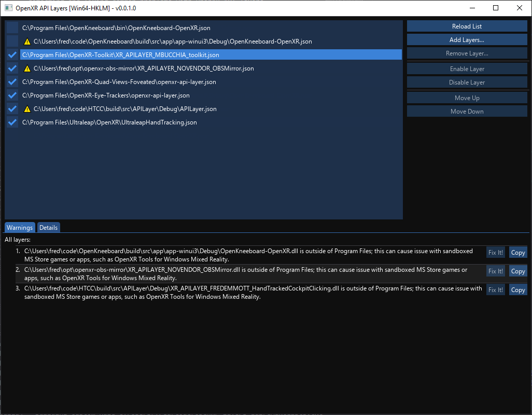The width and height of the screenshot is (532, 415).
Task: Toggle checkbox for app-winui3 Debug OpenKneeboard-OpenXR.json
Action: [12, 41]
